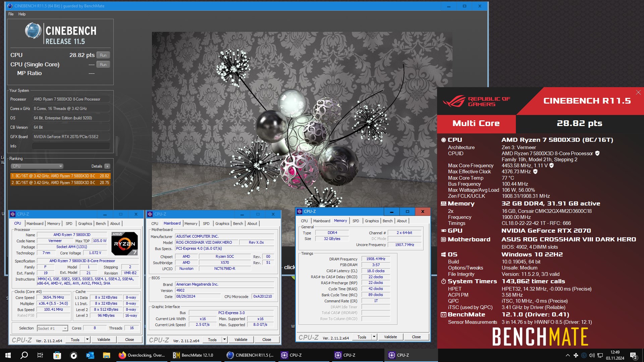Click the CPUID verified shield icon
The width and height of the screenshot is (644, 362).
[597, 153]
